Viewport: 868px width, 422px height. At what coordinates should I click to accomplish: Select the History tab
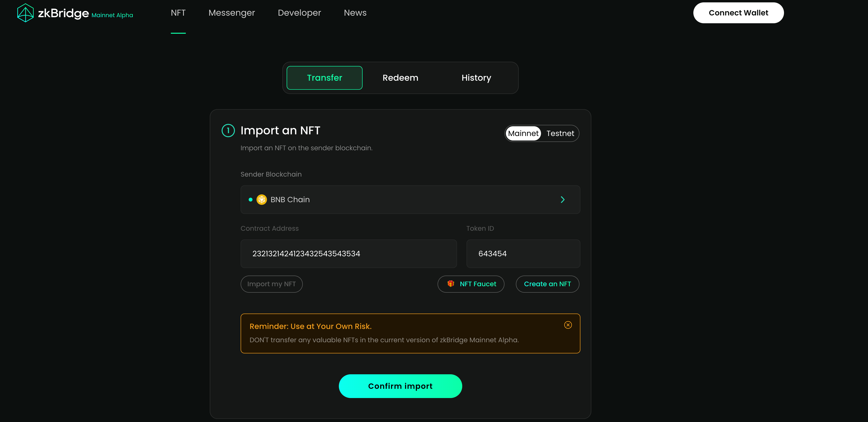476,78
